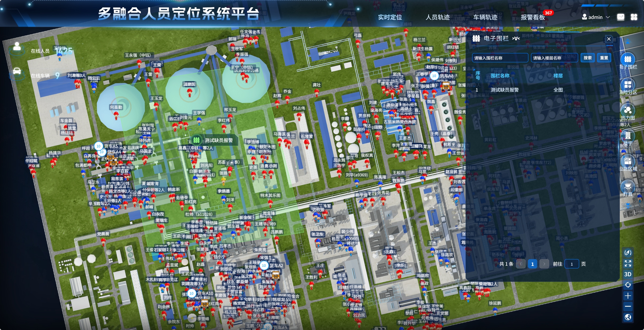Toggle the globe map layer button
This screenshot has height=330, width=644.
(628, 317)
